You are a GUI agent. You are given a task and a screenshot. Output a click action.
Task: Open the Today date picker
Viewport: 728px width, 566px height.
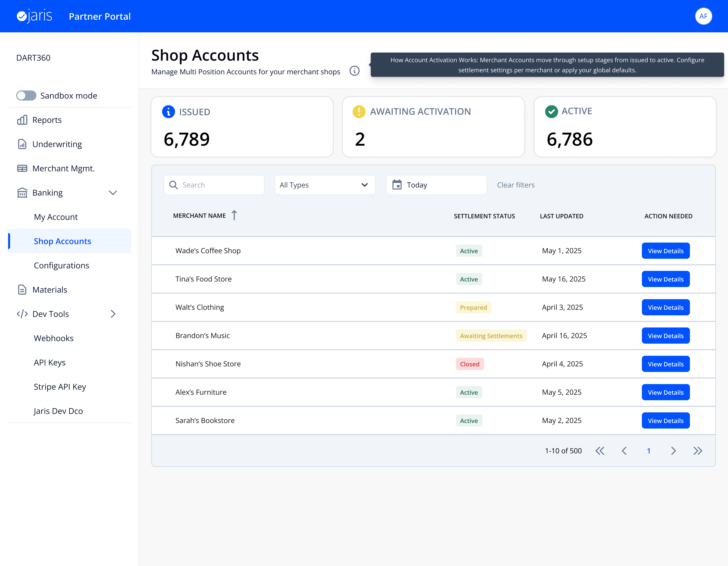pyautogui.click(x=436, y=185)
